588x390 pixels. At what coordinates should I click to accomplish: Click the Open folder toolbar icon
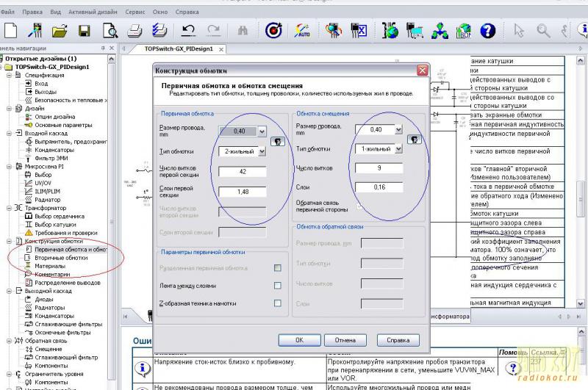pyautogui.click(x=60, y=31)
